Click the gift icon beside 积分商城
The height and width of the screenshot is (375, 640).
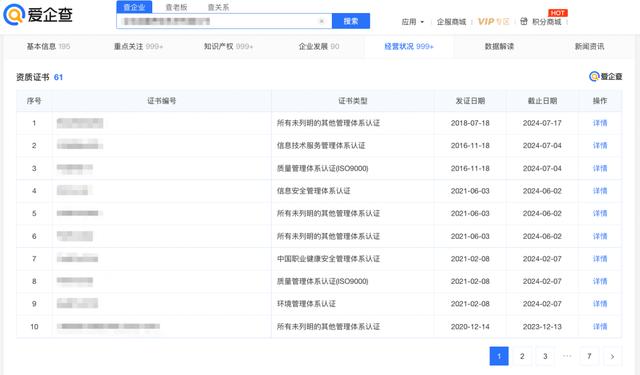(524, 21)
